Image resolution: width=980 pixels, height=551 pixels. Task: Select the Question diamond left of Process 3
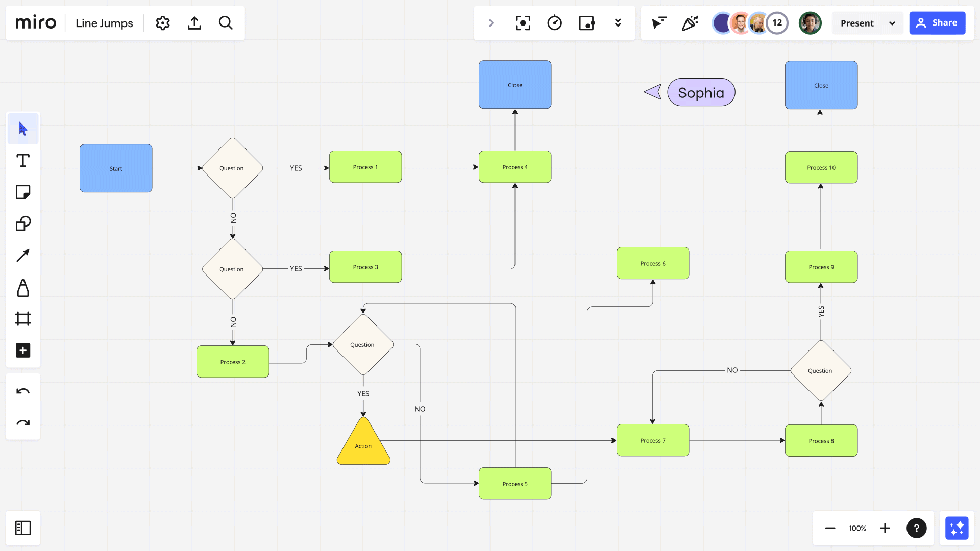233,269
